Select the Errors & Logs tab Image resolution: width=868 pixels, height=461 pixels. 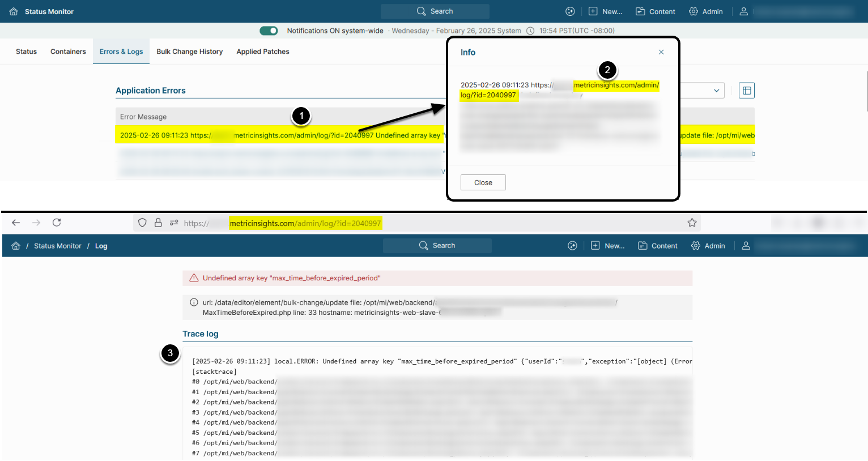(121, 52)
